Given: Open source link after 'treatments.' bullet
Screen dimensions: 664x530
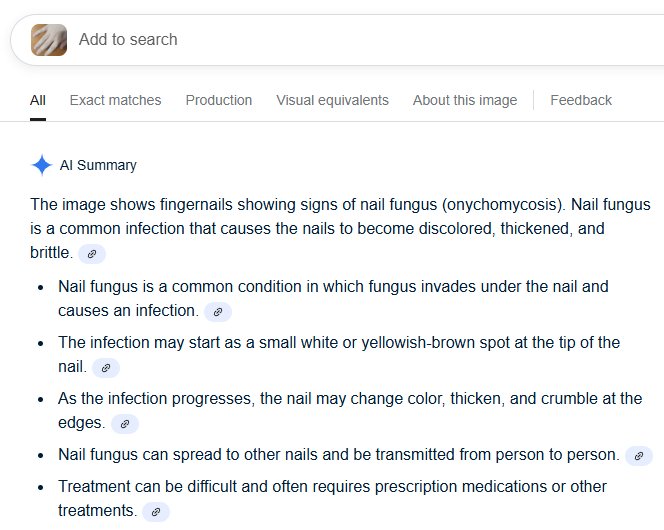Looking at the screenshot, I should point(155,512).
